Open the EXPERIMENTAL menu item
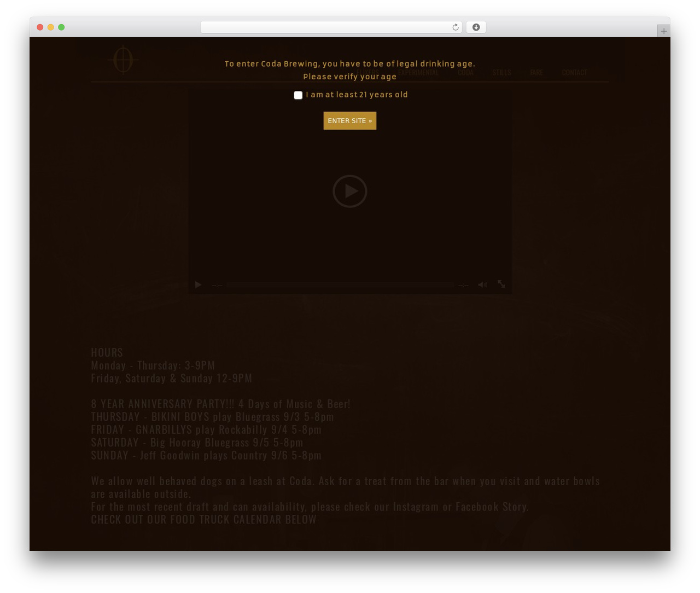The height and width of the screenshot is (593, 700). point(418,72)
